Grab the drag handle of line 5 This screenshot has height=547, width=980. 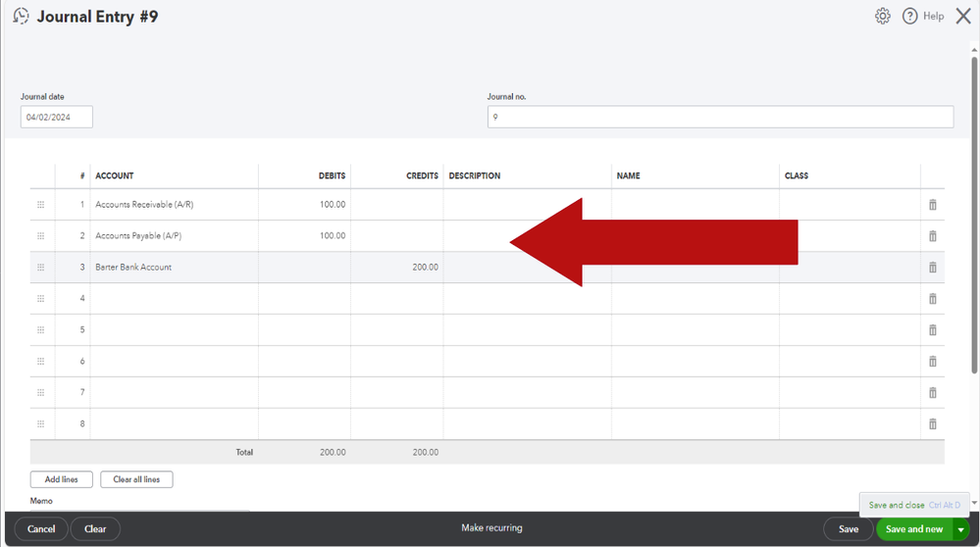(x=40, y=329)
